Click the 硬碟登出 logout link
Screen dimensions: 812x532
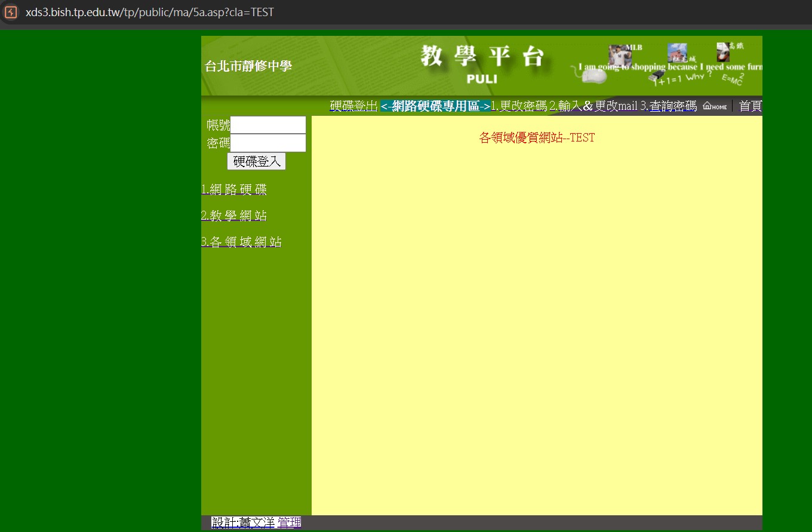tap(354, 106)
